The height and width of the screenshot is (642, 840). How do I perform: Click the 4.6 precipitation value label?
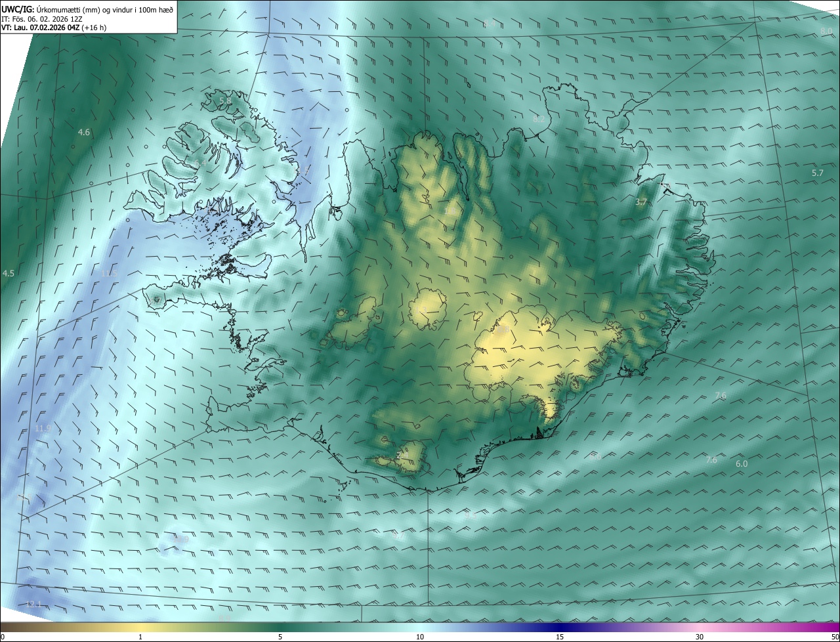(x=84, y=133)
